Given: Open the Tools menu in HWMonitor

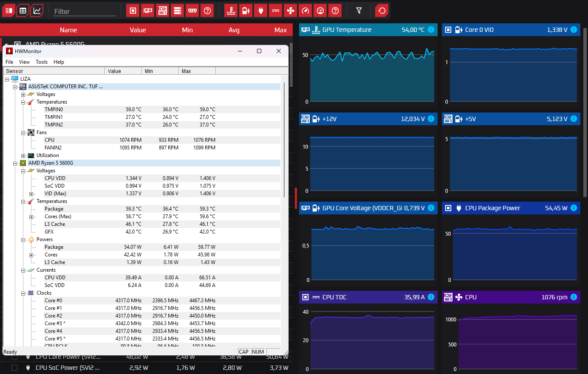Looking at the screenshot, I should [42, 62].
